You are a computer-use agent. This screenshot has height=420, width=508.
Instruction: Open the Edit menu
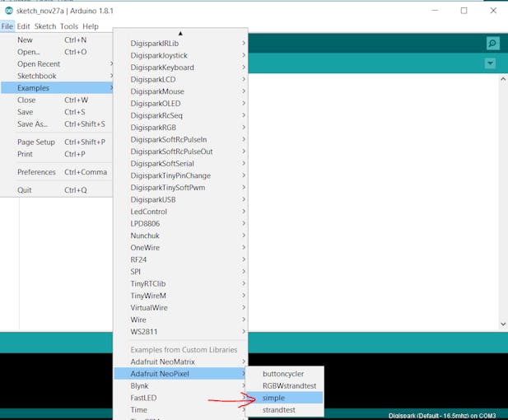click(x=23, y=26)
